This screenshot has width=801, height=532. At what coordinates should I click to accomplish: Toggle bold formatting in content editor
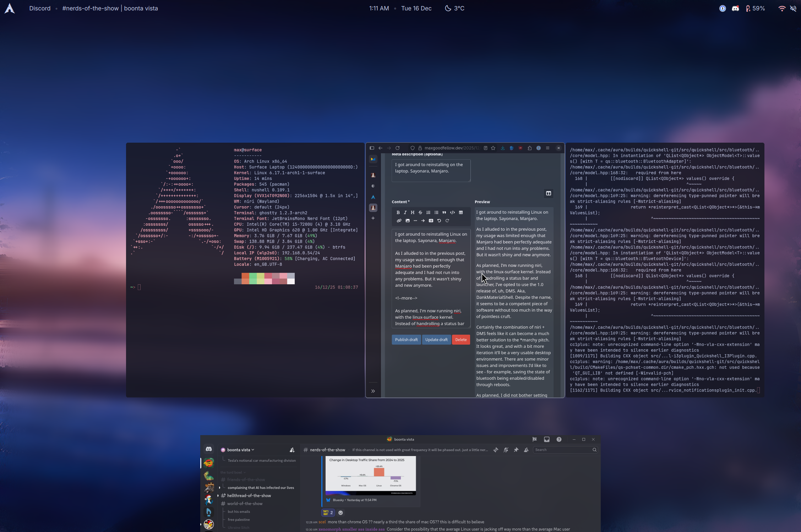[x=398, y=213]
